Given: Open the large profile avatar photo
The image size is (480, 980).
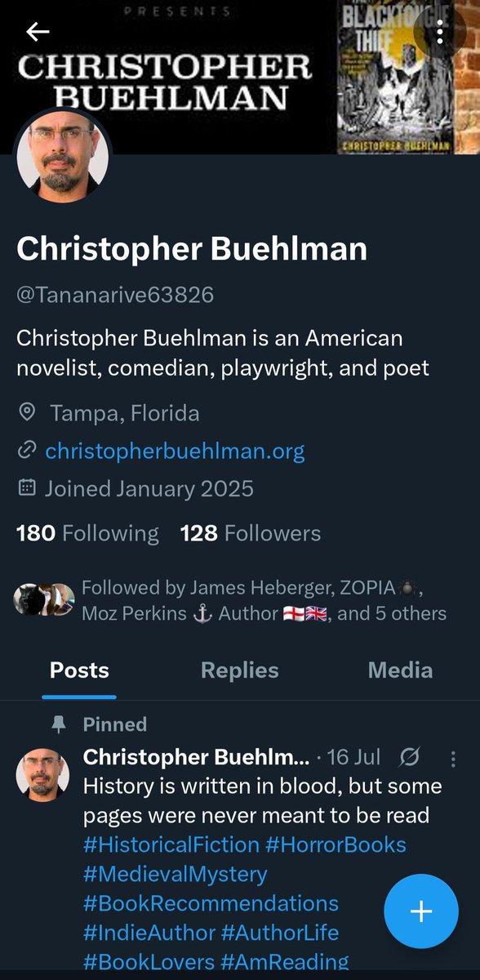Looking at the screenshot, I should pos(62,157).
